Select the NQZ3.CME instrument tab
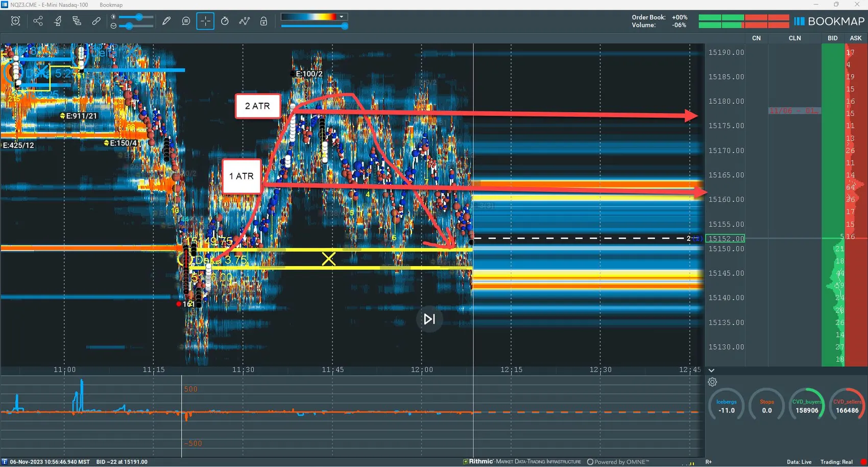The image size is (868, 467). (49, 5)
